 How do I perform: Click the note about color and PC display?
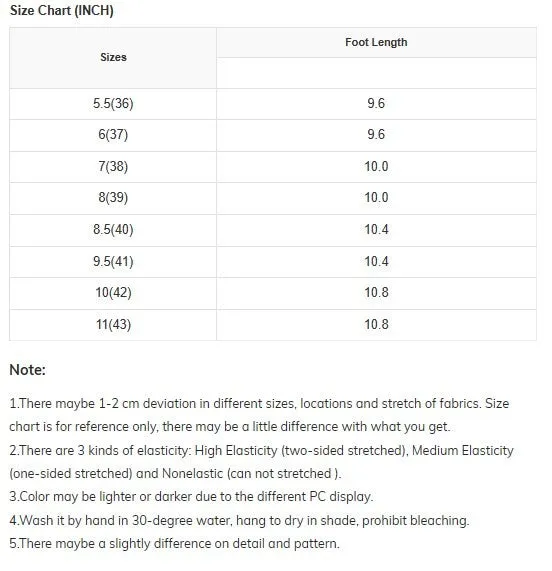coord(191,497)
